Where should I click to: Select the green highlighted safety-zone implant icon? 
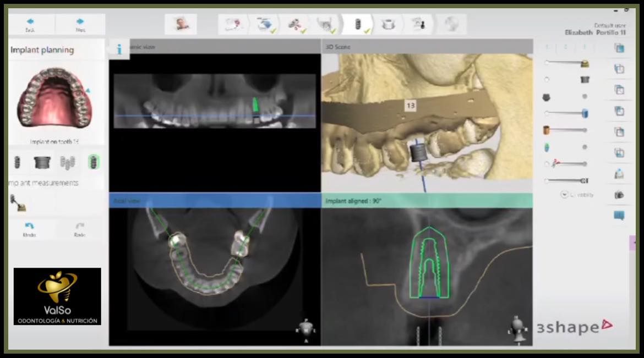pyautogui.click(x=94, y=162)
